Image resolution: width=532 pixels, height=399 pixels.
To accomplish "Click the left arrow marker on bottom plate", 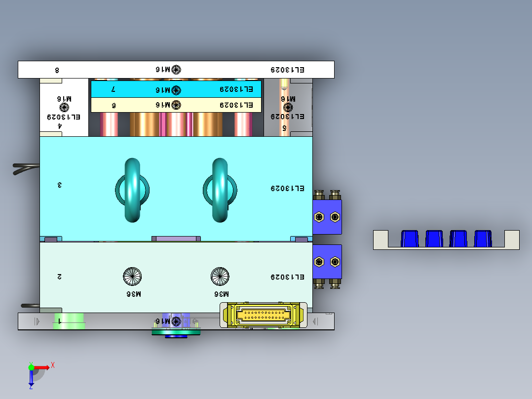I will [x=37, y=321].
